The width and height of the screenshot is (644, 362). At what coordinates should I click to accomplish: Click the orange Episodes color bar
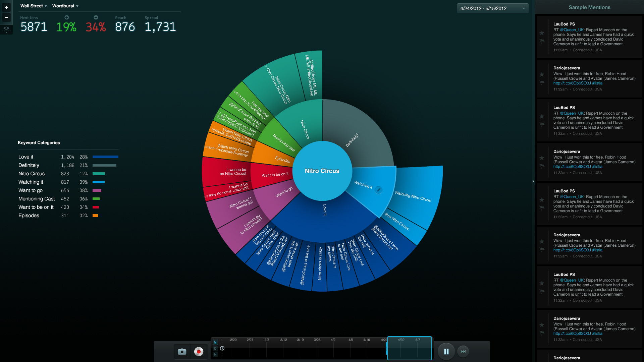tap(95, 216)
